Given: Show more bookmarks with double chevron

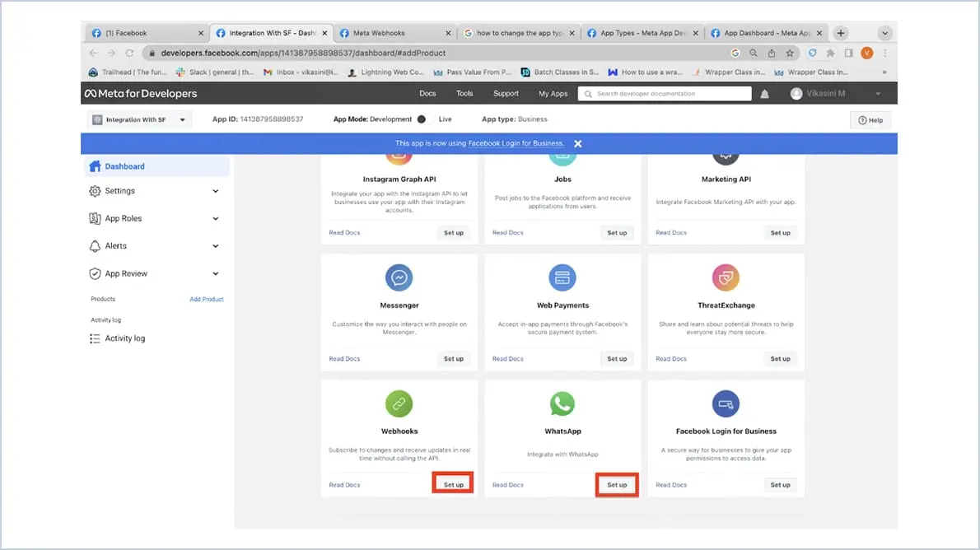Looking at the screenshot, I should click(884, 72).
